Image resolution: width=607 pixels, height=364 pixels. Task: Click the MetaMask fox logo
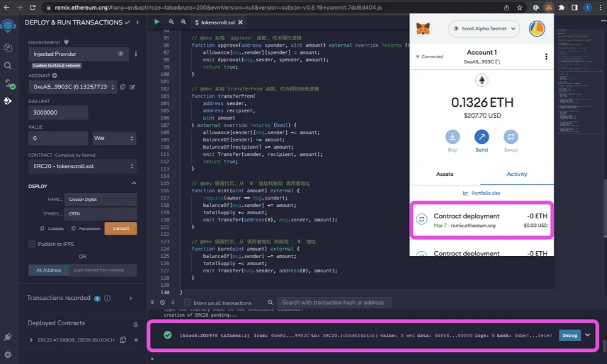click(x=422, y=29)
